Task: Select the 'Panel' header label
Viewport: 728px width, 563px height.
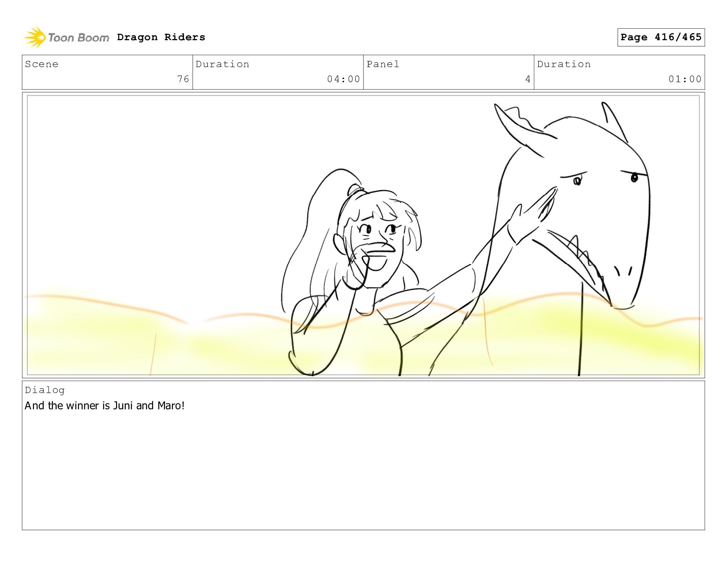Action: [383, 64]
